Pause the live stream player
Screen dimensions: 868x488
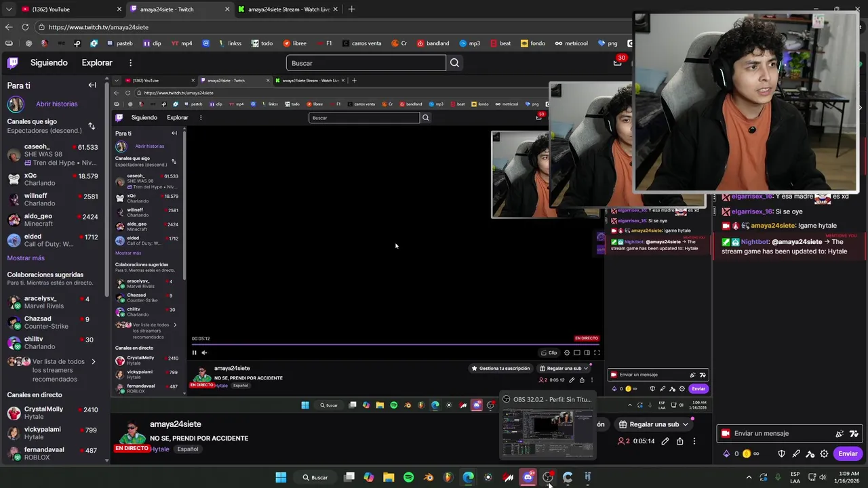[x=194, y=352]
